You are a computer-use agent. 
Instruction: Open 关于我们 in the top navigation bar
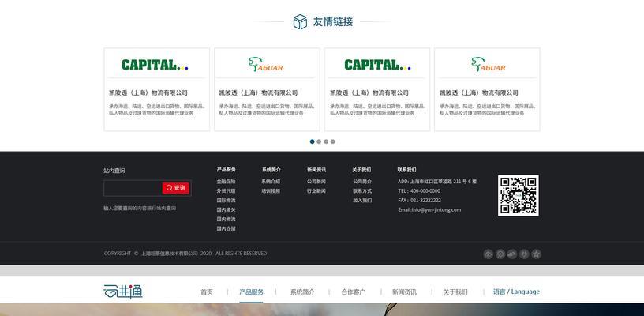(455, 292)
